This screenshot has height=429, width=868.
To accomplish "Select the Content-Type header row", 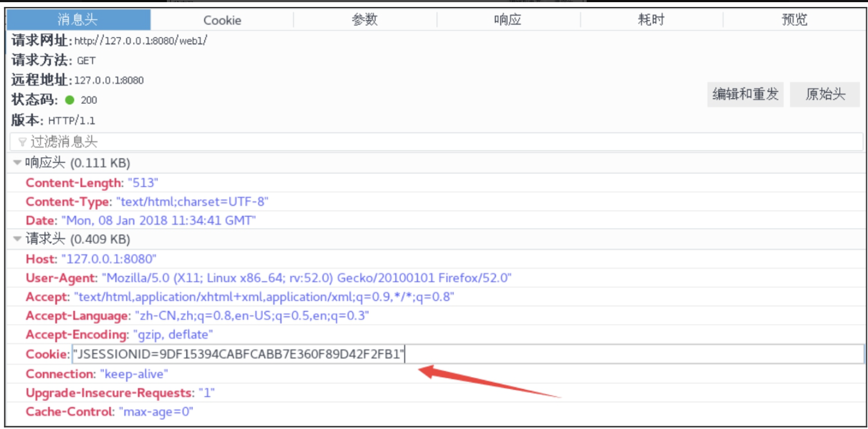I will point(436,202).
